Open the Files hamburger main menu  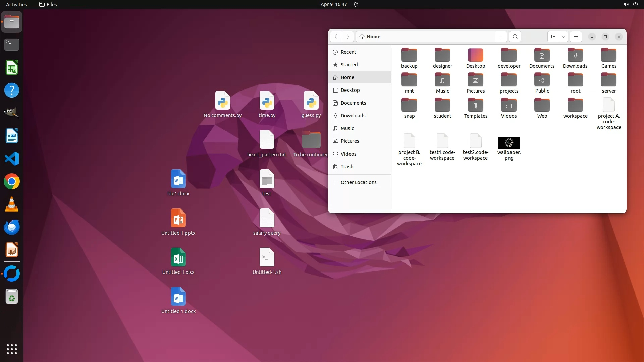[576, 37]
